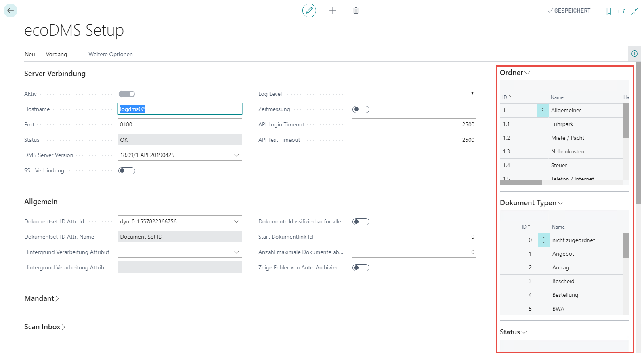Click the Ordner list horizontal scrollbar
Viewport: 644px width, 353px height.
click(x=521, y=183)
